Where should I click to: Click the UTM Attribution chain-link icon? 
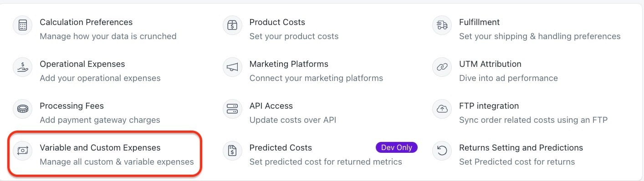pos(442,67)
